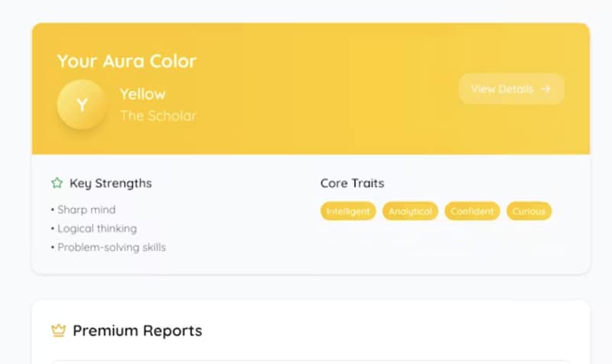Click the View Details button

pyautogui.click(x=511, y=89)
